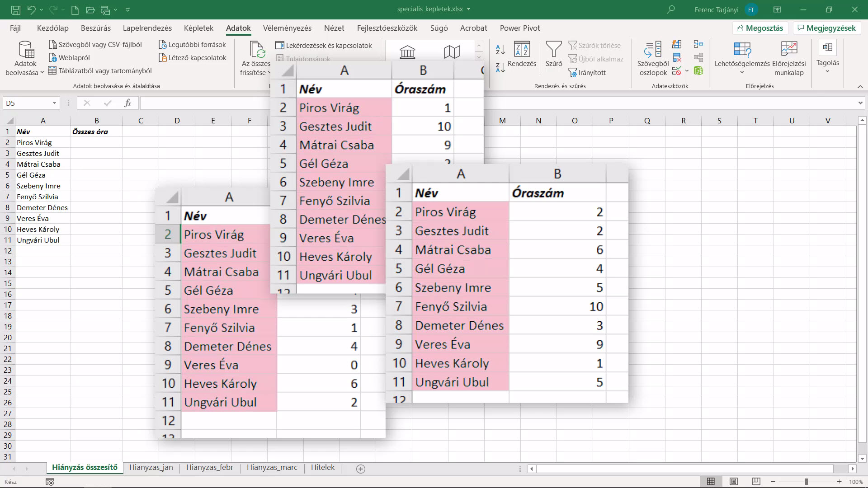Click the Megjegyzések comments button

coord(826,28)
